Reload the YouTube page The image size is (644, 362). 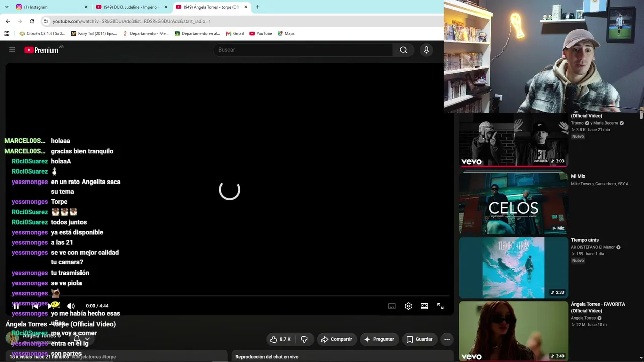(x=32, y=21)
